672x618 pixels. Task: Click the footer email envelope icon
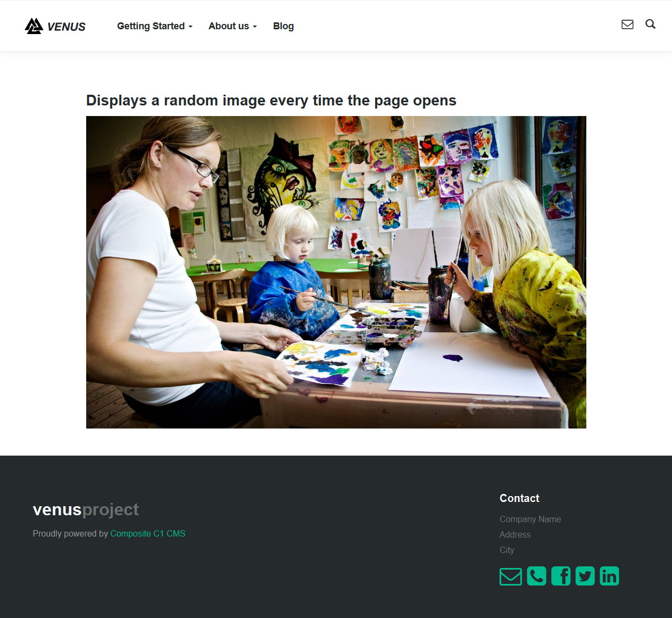tap(511, 576)
